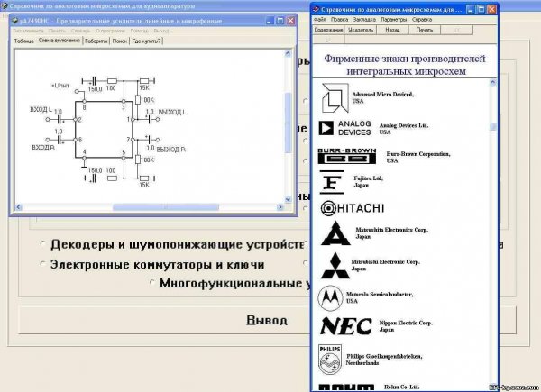Click the NEC logo

pyautogui.click(x=346, y=326)
